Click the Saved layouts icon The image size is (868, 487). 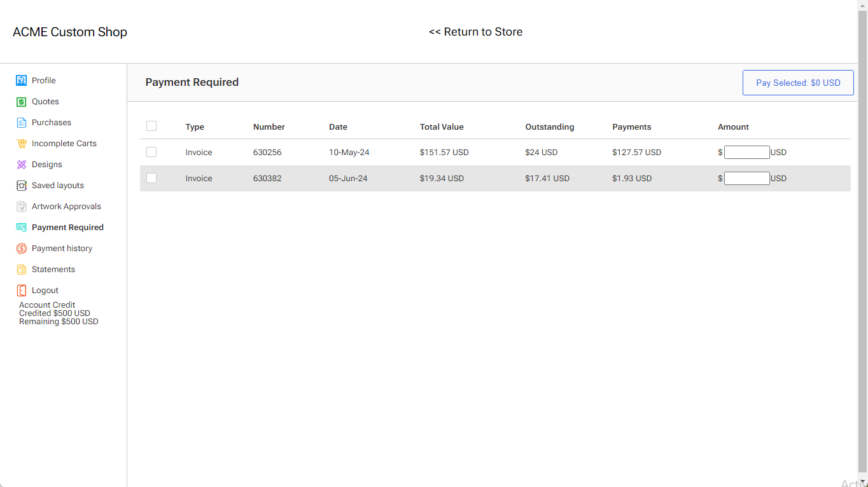(21, 186)
